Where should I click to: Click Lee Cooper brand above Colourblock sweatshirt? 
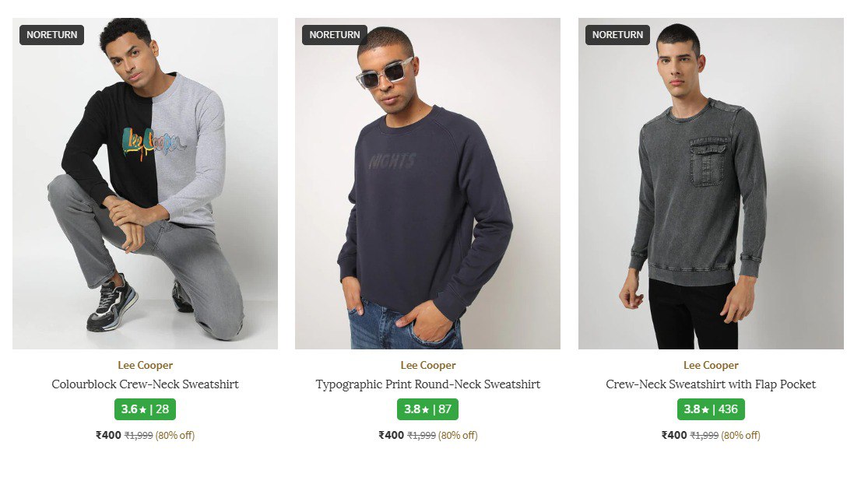(x=145, y=365)
